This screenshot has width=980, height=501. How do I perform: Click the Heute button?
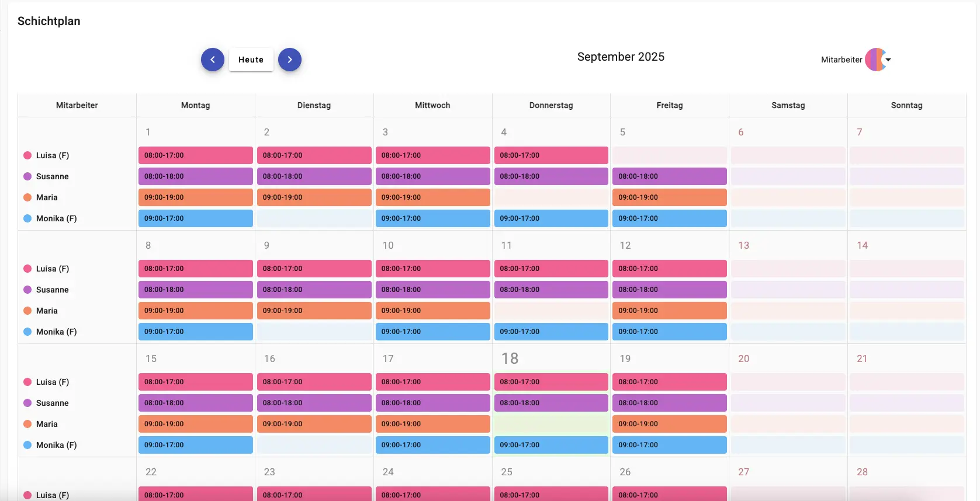[x=251, y=60]
